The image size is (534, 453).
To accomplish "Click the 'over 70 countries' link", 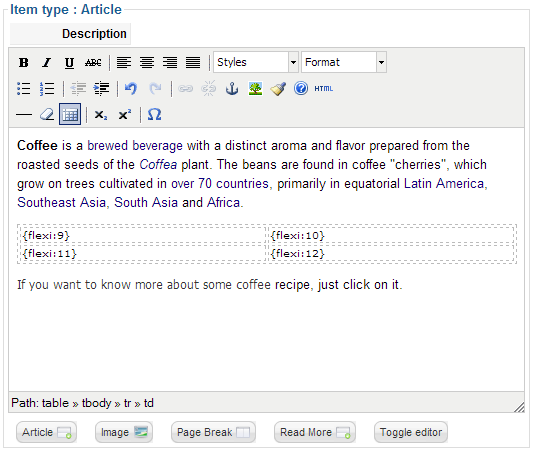I will [x=220, y=184].
